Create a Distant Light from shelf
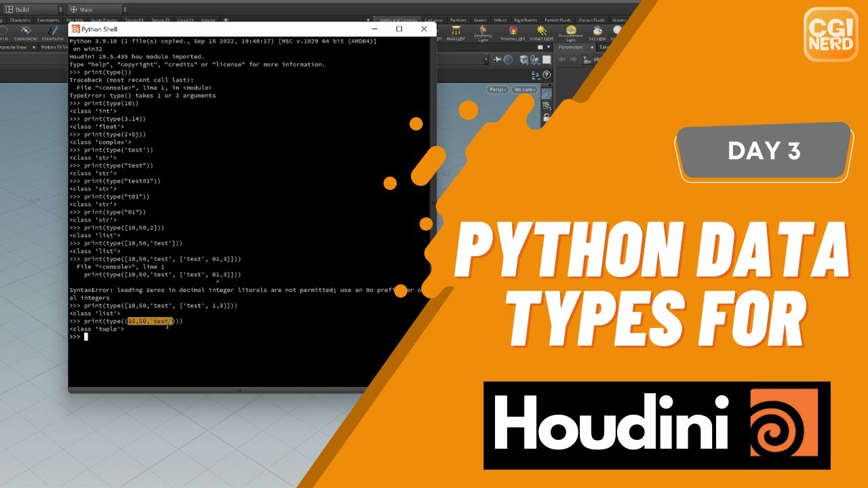Screen dimensions: 868x488 click(x=541, y=33)
